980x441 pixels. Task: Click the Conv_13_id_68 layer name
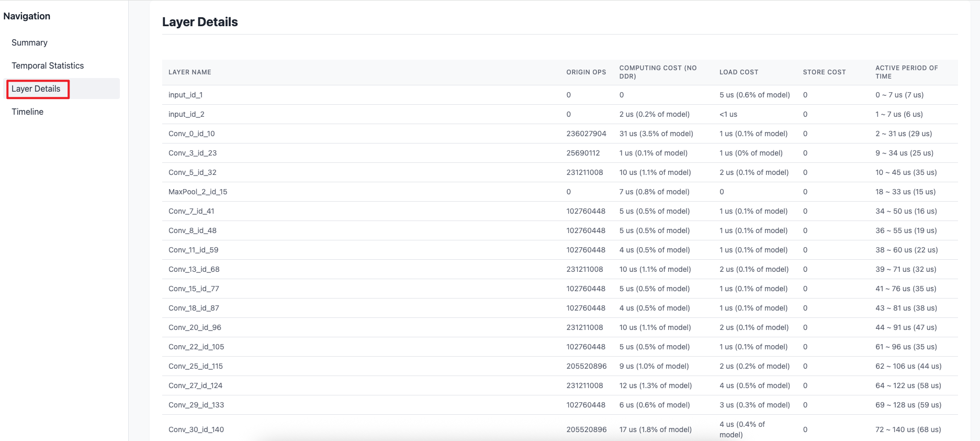tap(194, 269)
